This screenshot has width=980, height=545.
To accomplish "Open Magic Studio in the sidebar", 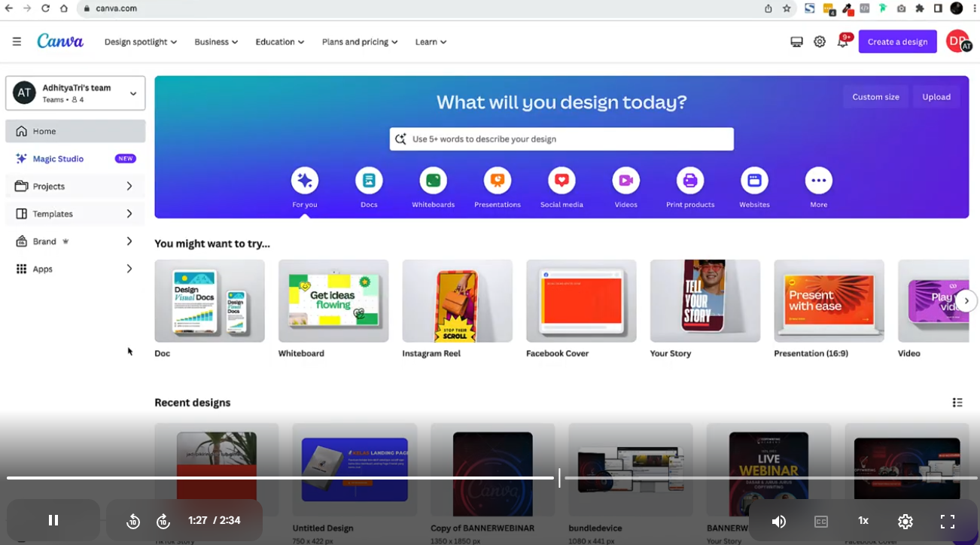I will point(75,159).
